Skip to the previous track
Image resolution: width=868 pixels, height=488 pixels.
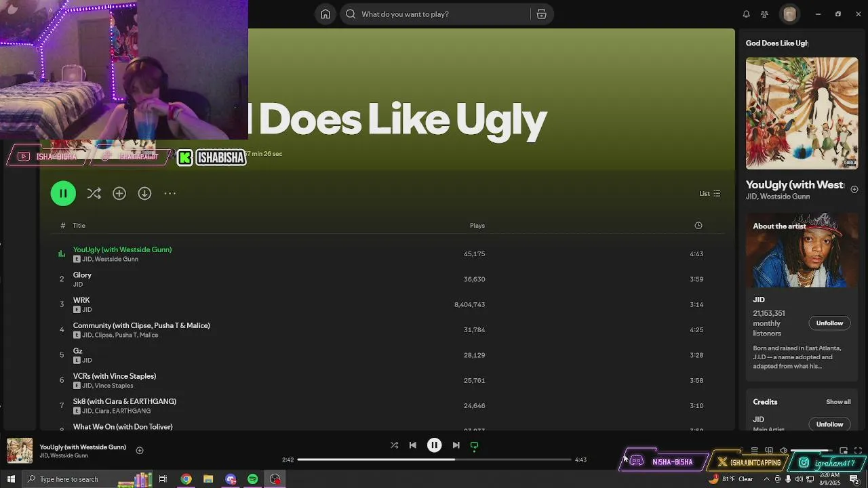(412, 445)
